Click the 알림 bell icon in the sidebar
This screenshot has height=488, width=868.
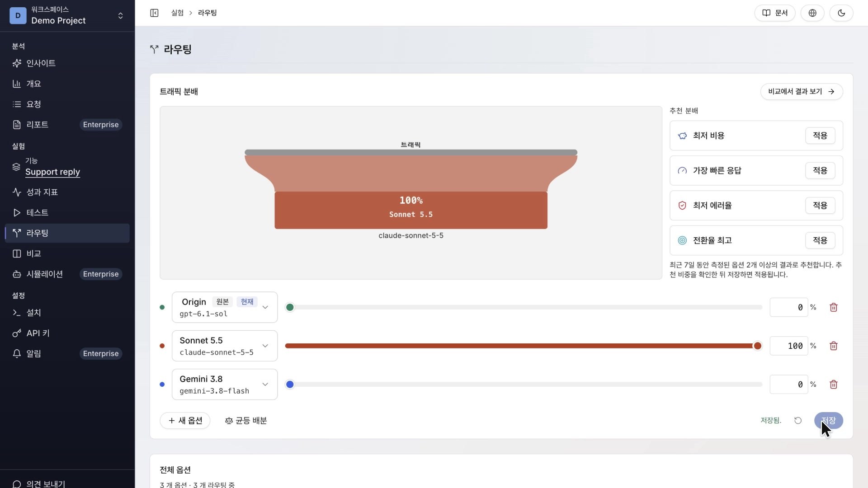17,353
